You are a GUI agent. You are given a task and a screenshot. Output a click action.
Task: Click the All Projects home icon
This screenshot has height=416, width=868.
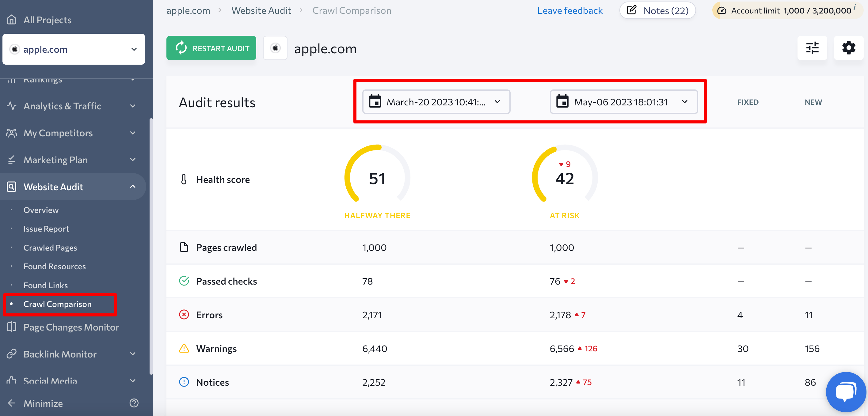(x=11, y=20)
